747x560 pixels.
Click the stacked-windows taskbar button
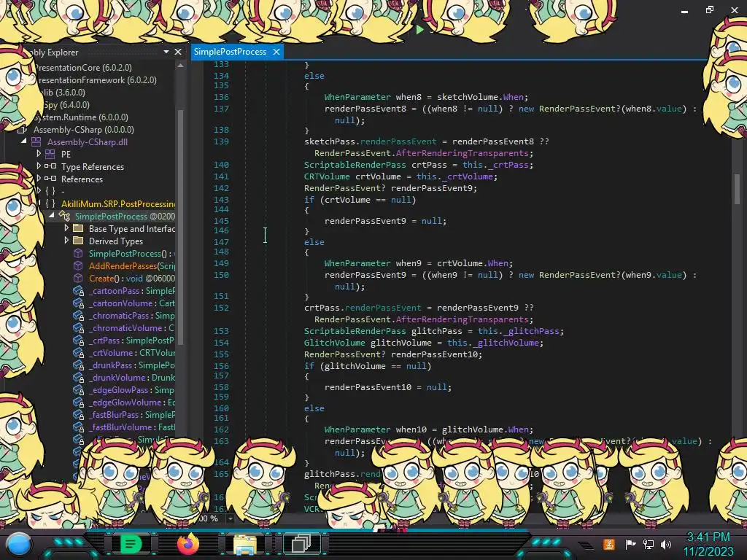coord(301,544)
